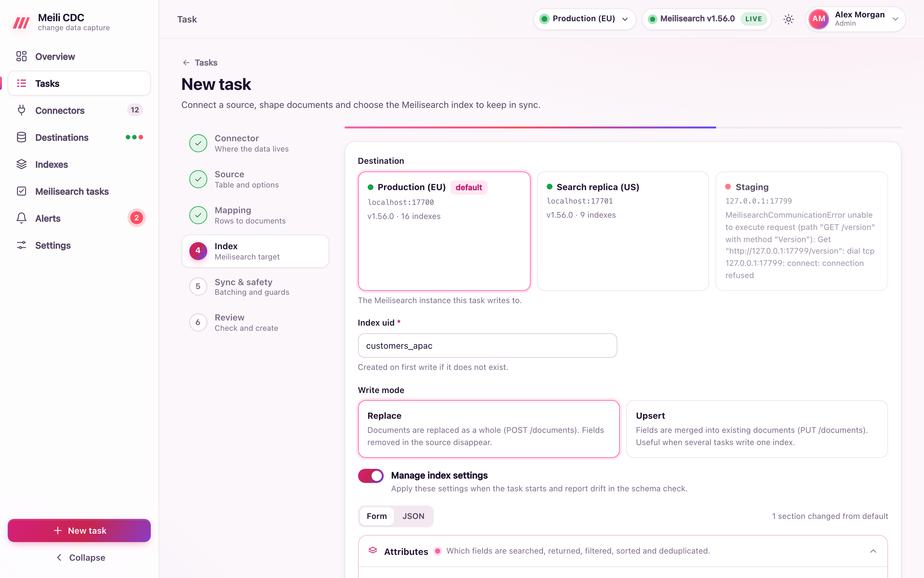The image size is (924, 578).
Task: Click the Meilisearch tasks checkbox icon
Action: click(x=21, y=191)
